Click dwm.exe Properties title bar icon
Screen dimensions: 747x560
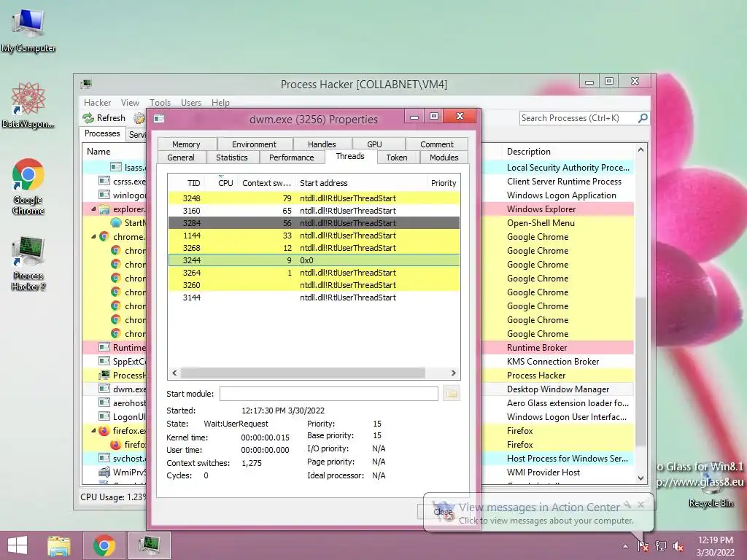(x=159, y=119)
